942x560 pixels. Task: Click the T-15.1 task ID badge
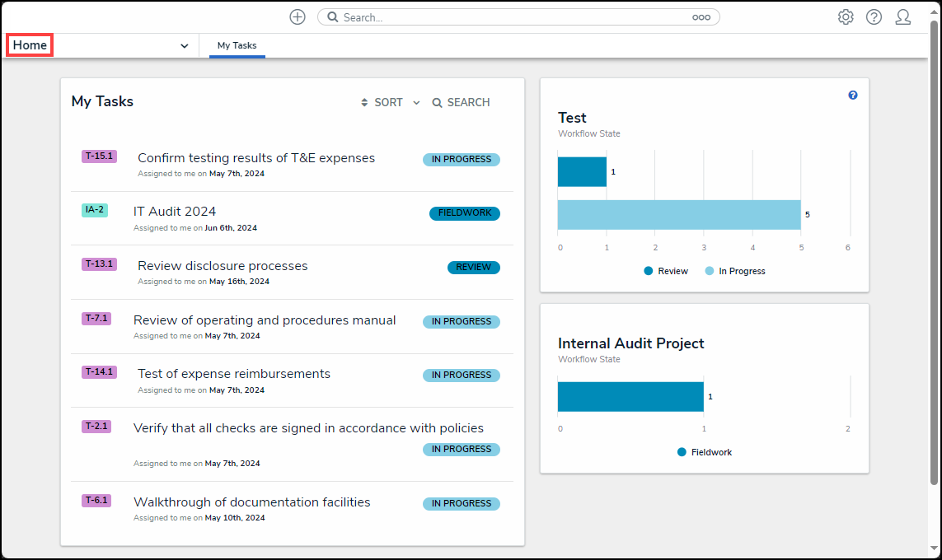pos(99,156)
